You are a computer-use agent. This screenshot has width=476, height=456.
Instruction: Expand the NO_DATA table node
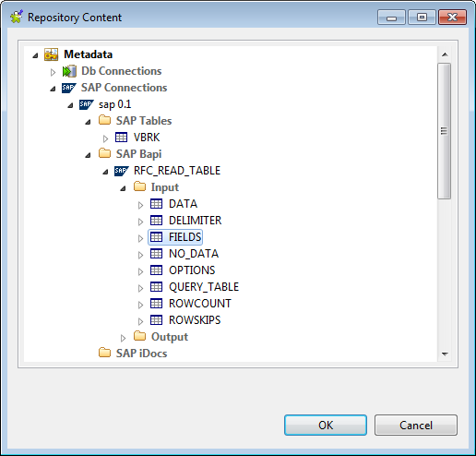point(140,255)
